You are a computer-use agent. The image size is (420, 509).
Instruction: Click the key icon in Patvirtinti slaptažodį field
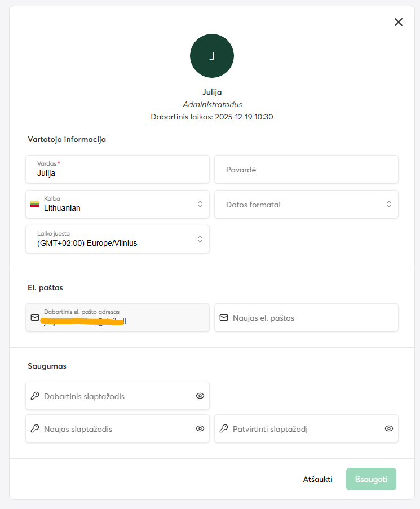tap(224, 429)
